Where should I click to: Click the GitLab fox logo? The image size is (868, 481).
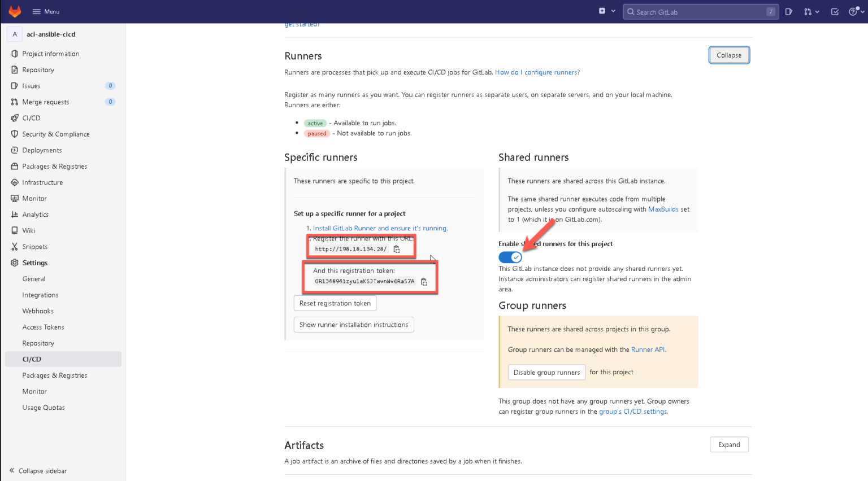(15, 11)
